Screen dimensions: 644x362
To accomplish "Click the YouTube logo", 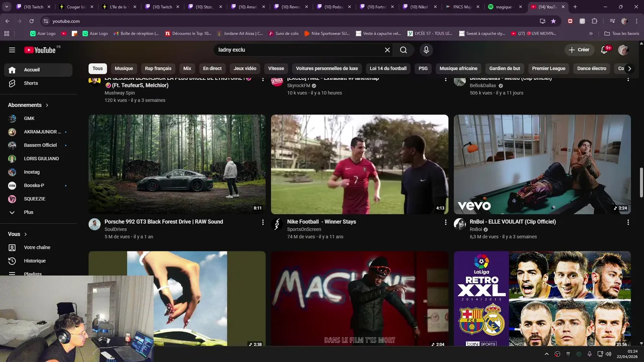I will [40, 50].
